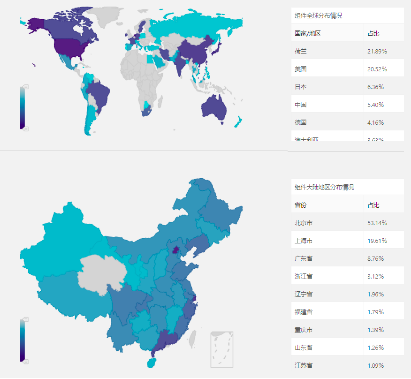Select the 中国 row in world table
The width and height of the screenshot is (411, 379).
coord(347,104)
